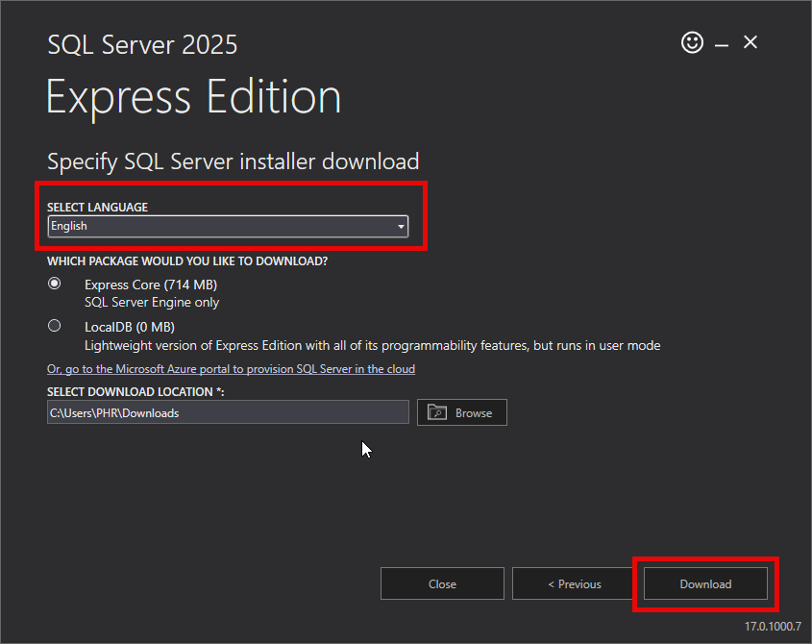Click the Express Core (714 MB) label
The height and width of the screenshot is (644, 812).
click(x=150, y=285)
